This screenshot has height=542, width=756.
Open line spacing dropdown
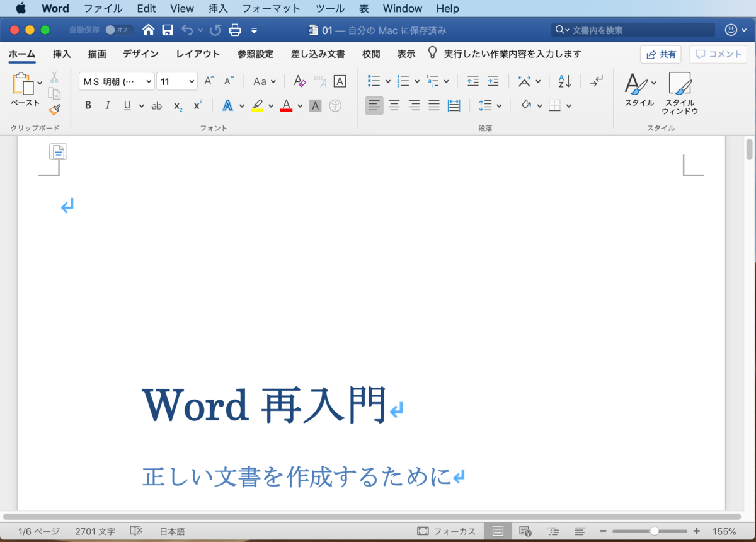(490, 106)
